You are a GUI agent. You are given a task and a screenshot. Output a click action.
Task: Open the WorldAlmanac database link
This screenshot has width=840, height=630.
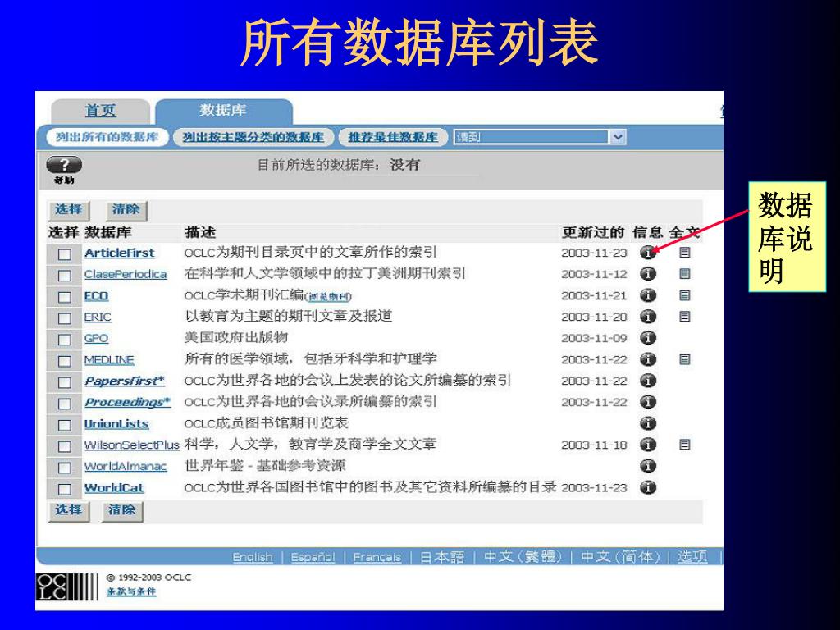coord(126,467)
